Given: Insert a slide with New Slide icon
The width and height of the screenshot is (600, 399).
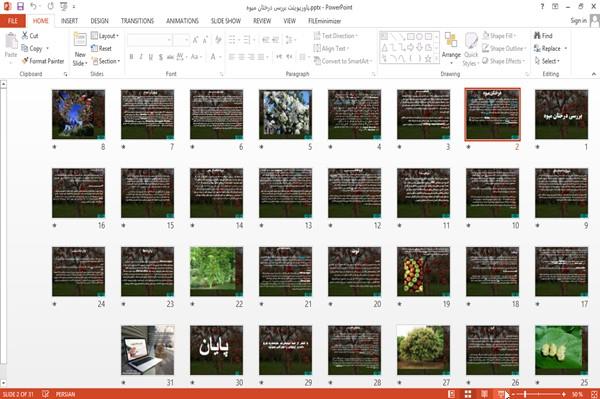Looking at the screenshot, I should point(80,39).
